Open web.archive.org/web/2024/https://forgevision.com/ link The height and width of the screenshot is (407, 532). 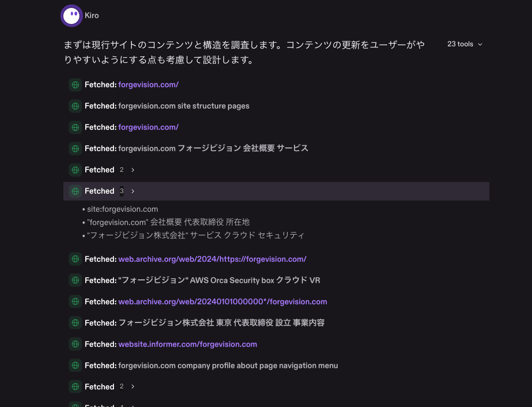(212, 259)
